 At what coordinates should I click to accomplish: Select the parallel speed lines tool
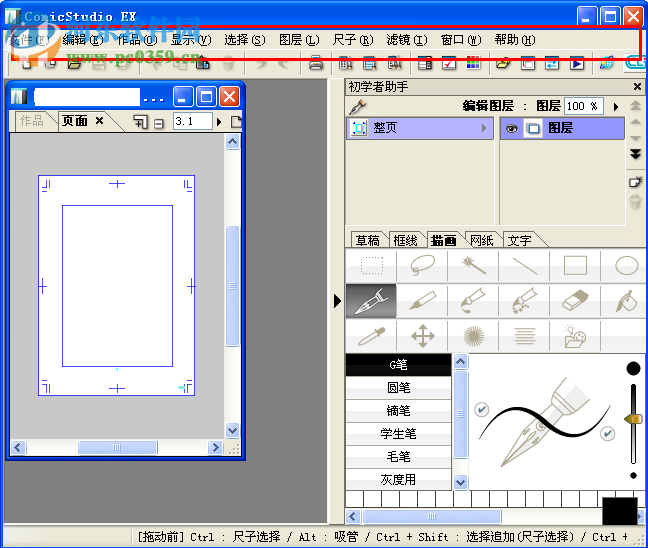(524, 336)
